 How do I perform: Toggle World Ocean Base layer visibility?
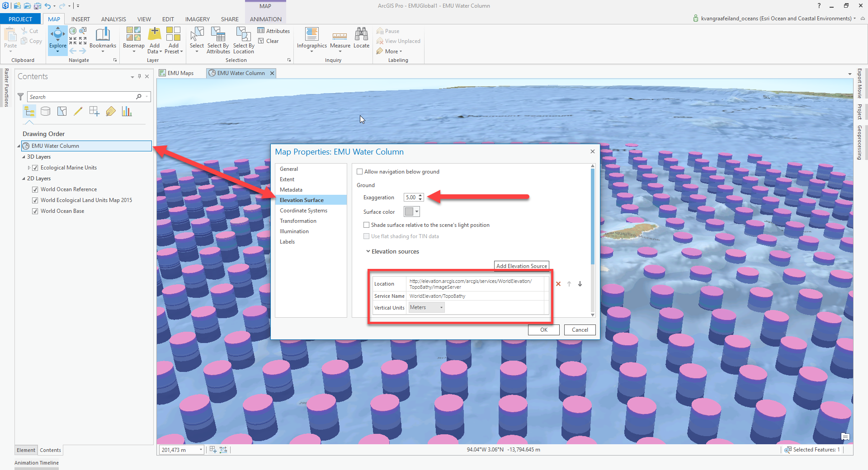[35, 211]
